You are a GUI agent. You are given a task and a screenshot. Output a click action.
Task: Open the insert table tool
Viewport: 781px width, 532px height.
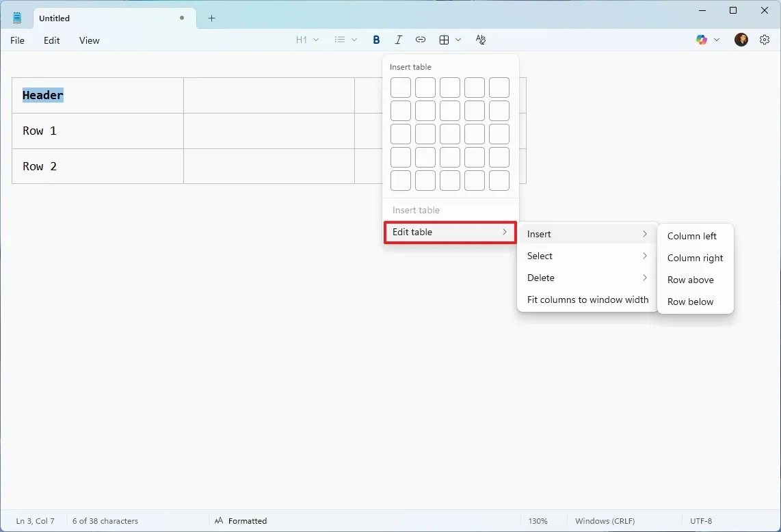click(x=443, y=40)
